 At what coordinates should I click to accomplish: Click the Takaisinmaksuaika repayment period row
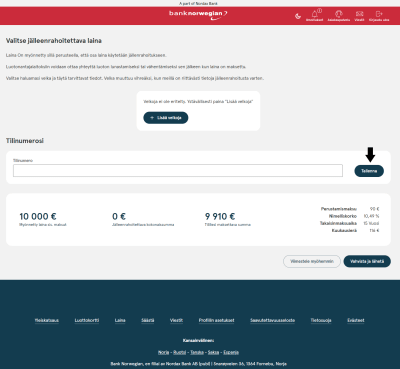[x=349, y=223]
